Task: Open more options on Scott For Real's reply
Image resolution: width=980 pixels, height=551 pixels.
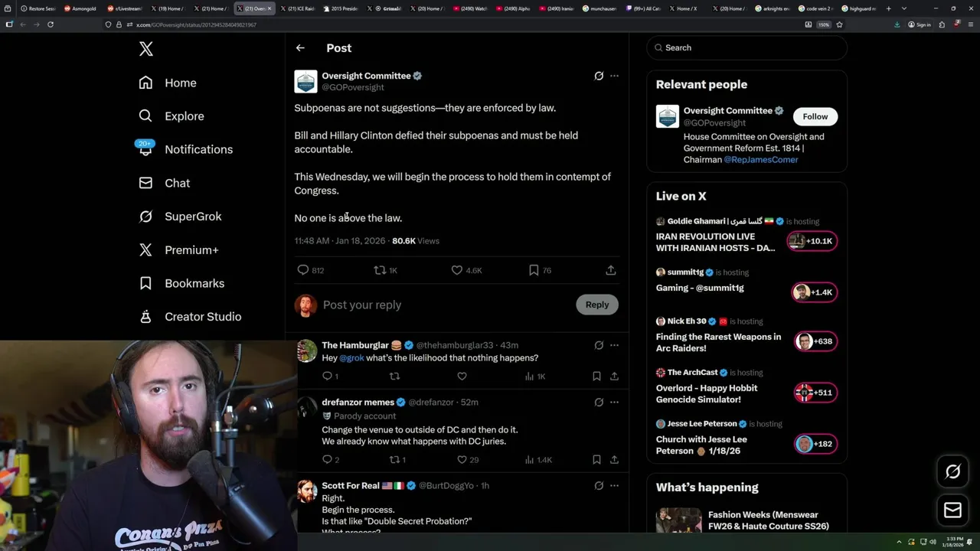Action: (x=614, y=485)
